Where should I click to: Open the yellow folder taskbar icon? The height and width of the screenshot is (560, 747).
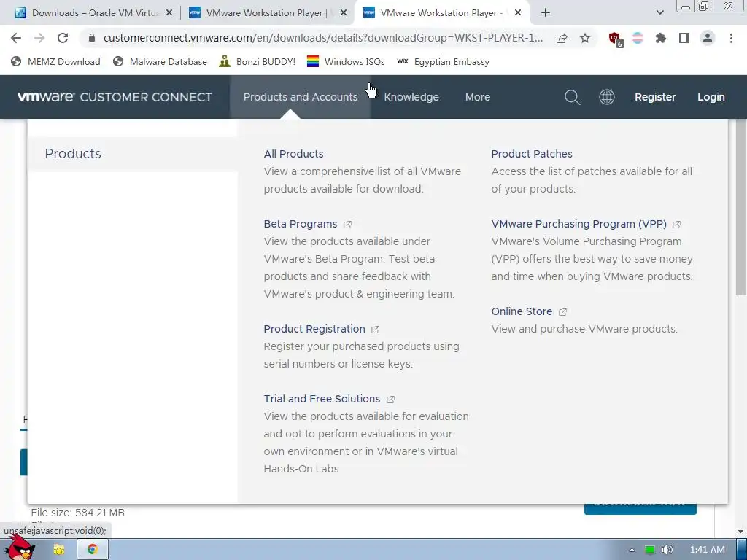pyautogui.click(x=59, y=550)
